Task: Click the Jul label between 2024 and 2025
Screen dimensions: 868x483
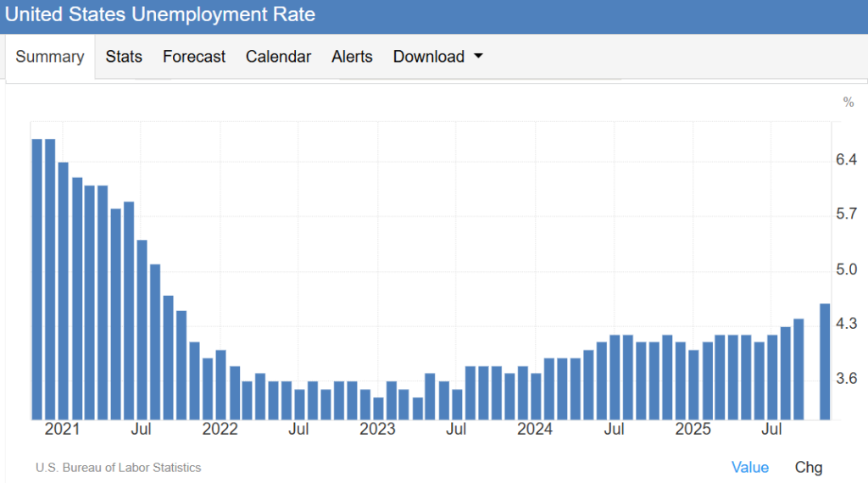Action: [614, 430]
